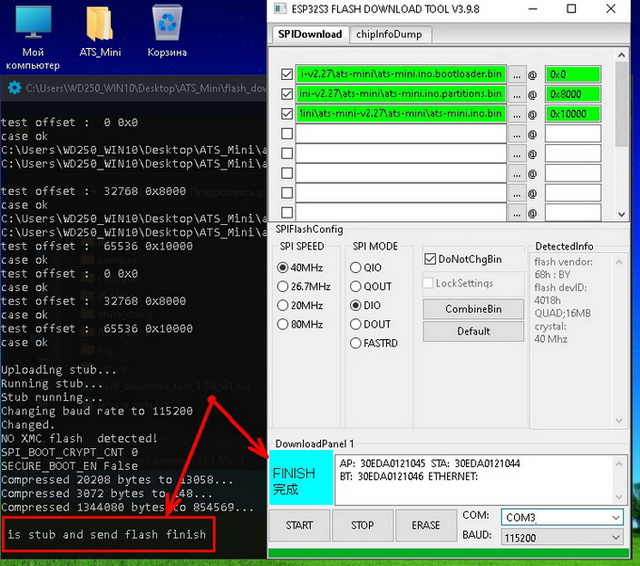The height and width of the screenshot is (566, 640).
Task: Uncheck the partitions.bin file checkbox
Action: pos(287,94)
